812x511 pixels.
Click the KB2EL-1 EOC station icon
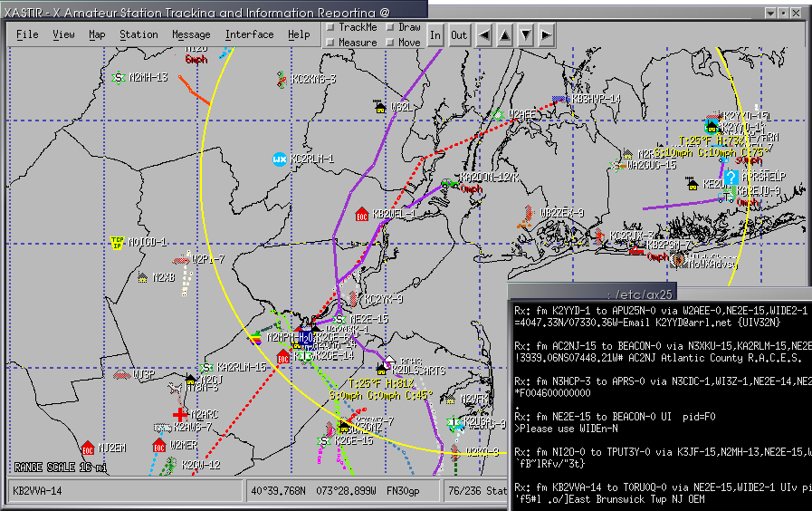[362, 215]
